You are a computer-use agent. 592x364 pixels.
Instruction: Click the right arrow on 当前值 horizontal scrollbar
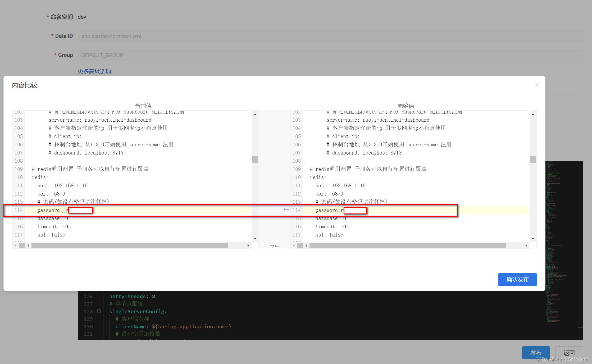(248, 245)
